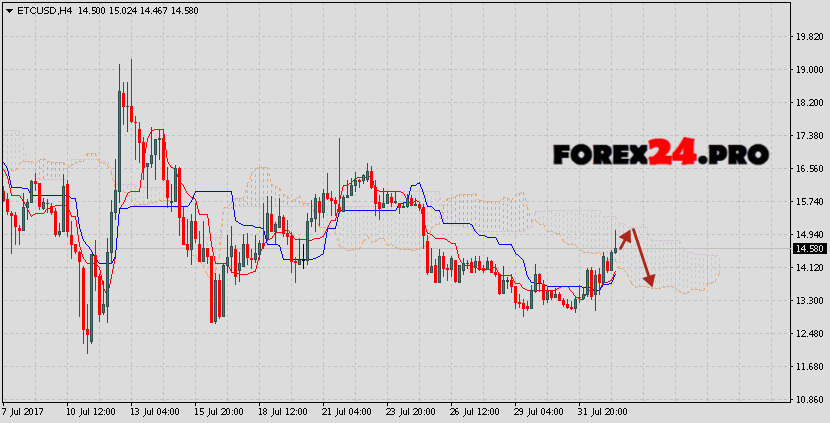830x423 pixels.
Task: Click the lowest candle wick near 12.000
Action: pyautogui.click(x=90, y=350)
